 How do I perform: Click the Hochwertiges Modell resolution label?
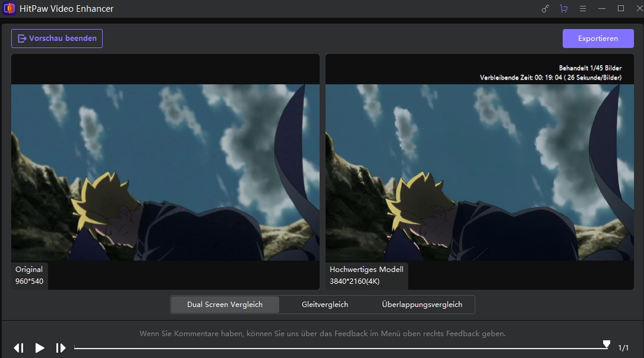click(366, 275)
